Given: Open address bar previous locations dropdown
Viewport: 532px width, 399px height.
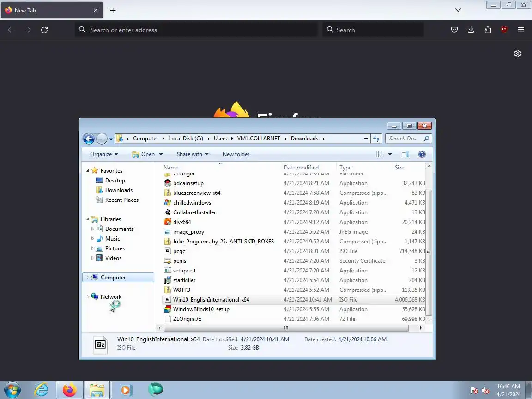Looking at the screenshot, I should pyautogui.click(x=366, y=139).
